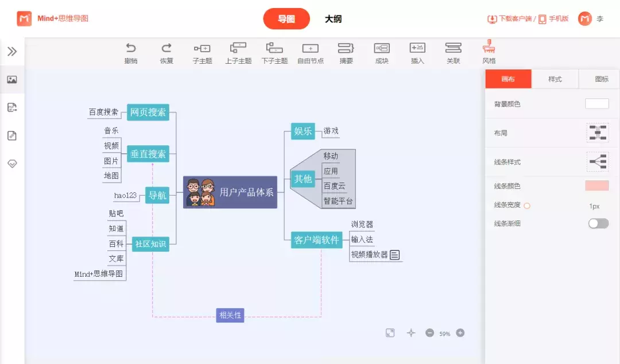Toggle the 线条渐细 switch
Image resolution: width=620 pixels, height=364 pixels.
pyautogui.click(x=598, y=223)
